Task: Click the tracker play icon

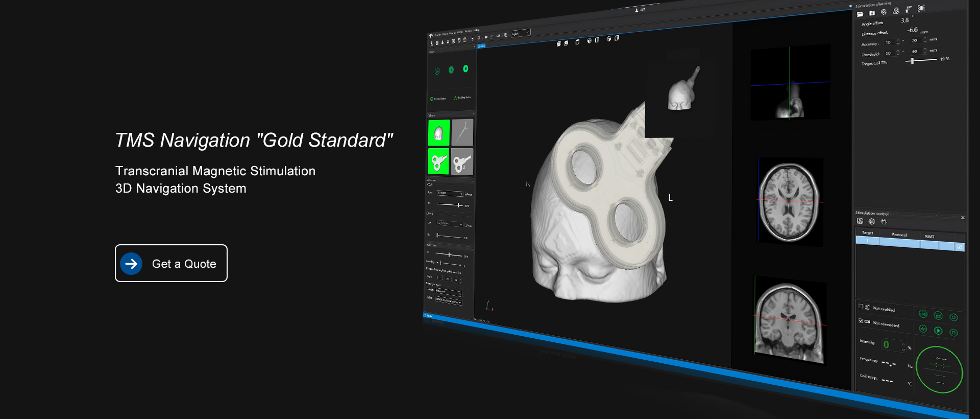Action: 451,70
